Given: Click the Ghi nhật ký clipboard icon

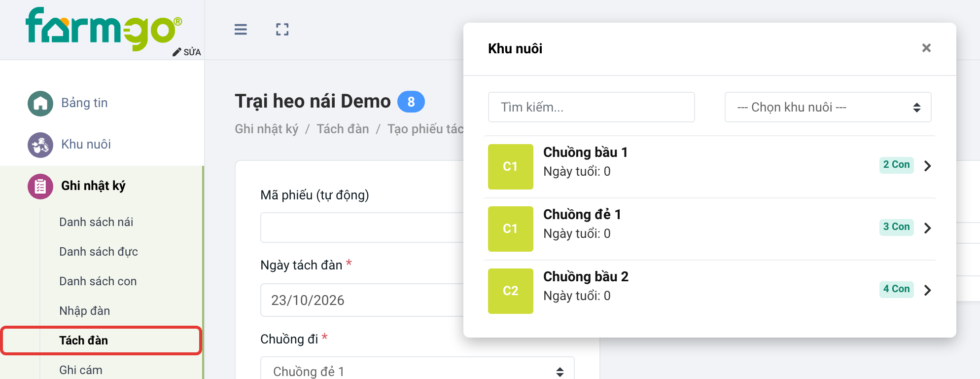Looking at the screenshot, I should tap(40, 186).
